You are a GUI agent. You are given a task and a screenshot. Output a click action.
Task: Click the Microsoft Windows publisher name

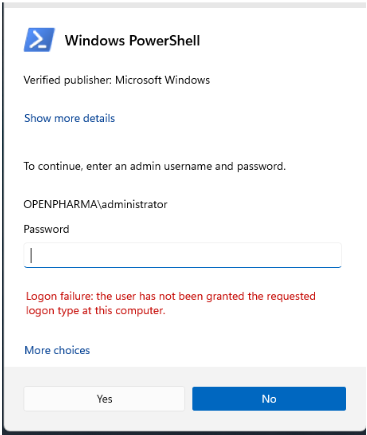tap(163, 80)
